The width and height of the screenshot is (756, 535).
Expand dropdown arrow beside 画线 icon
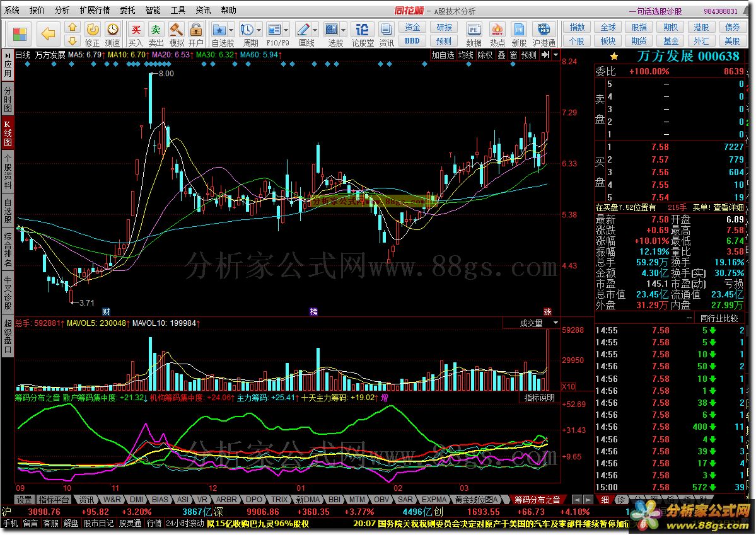[315, 30]
